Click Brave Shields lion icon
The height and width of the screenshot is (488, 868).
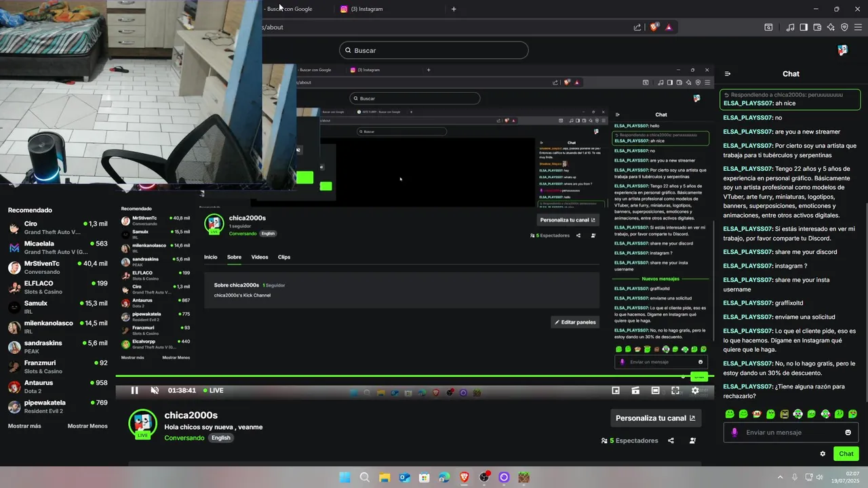click(654, 27)
